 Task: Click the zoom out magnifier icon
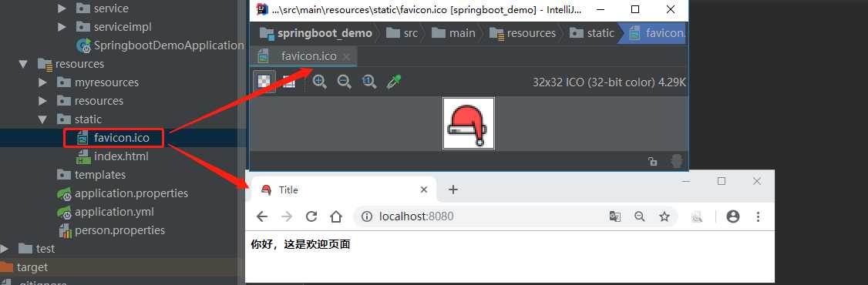point(345,82)
